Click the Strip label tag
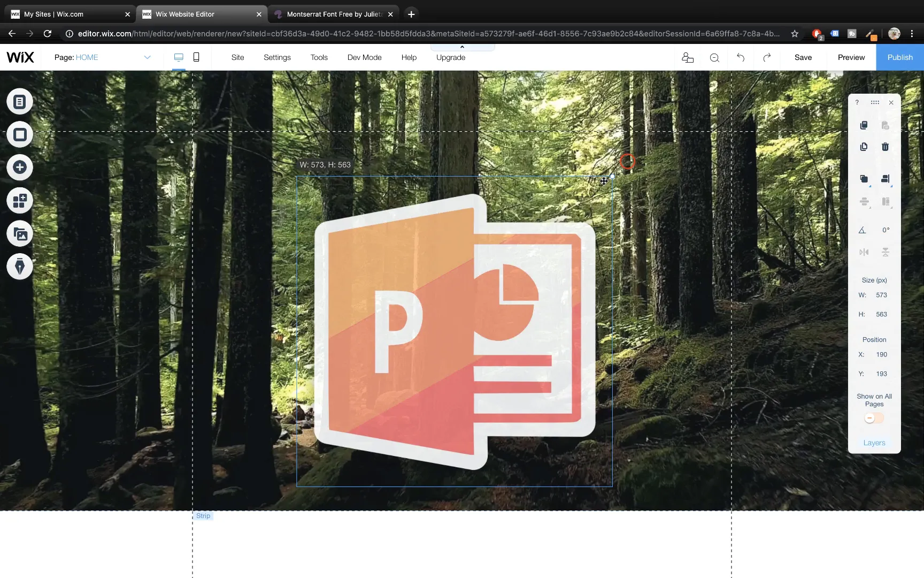Image resolution: width=924 pixels, height=578 pixels. click(x=203, y=516)
